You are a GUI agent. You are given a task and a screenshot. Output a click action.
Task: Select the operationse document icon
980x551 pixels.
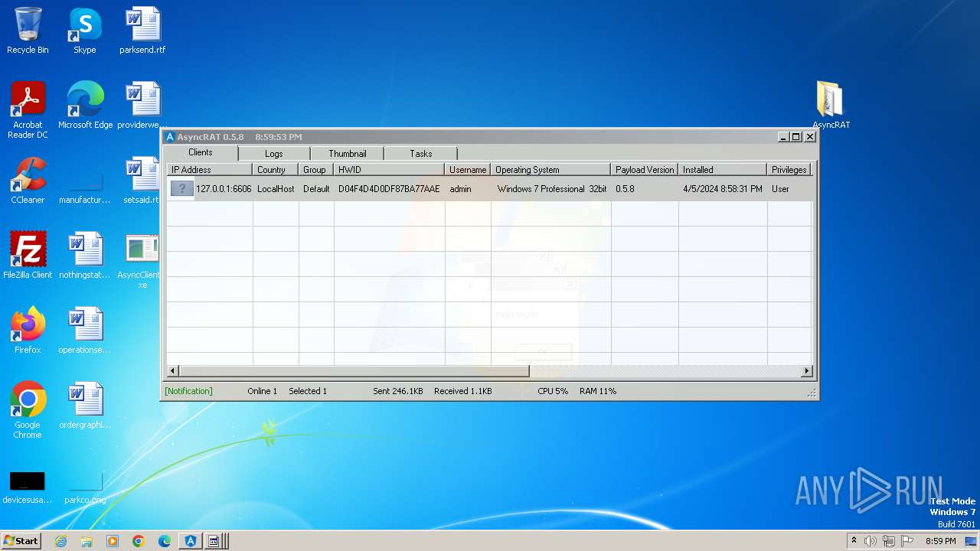85,331
